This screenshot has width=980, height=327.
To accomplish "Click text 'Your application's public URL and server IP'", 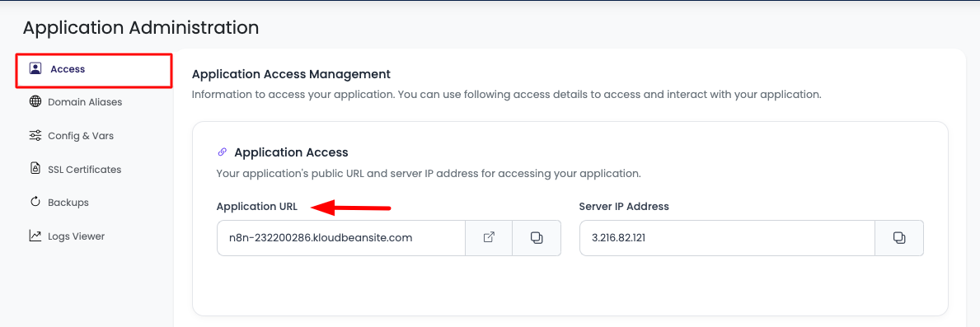I will coord(429,173).
